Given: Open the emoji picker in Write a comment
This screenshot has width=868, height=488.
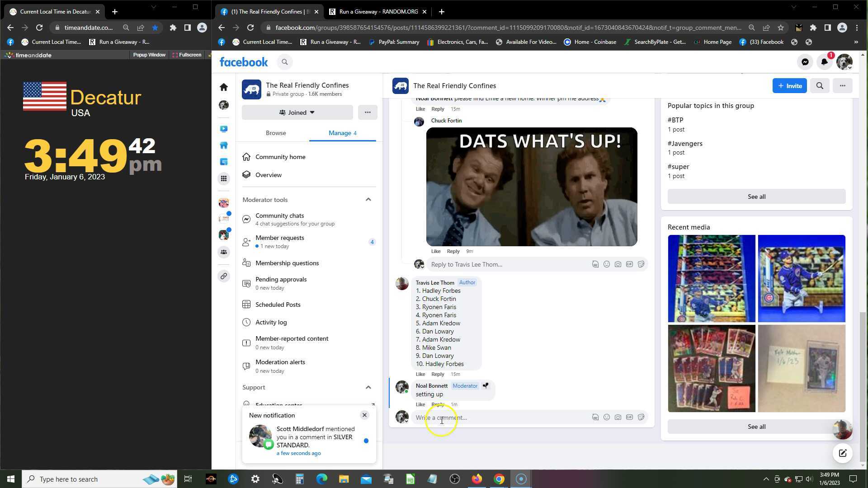Looking at the screenshot, I should click(x=607, y=418).
